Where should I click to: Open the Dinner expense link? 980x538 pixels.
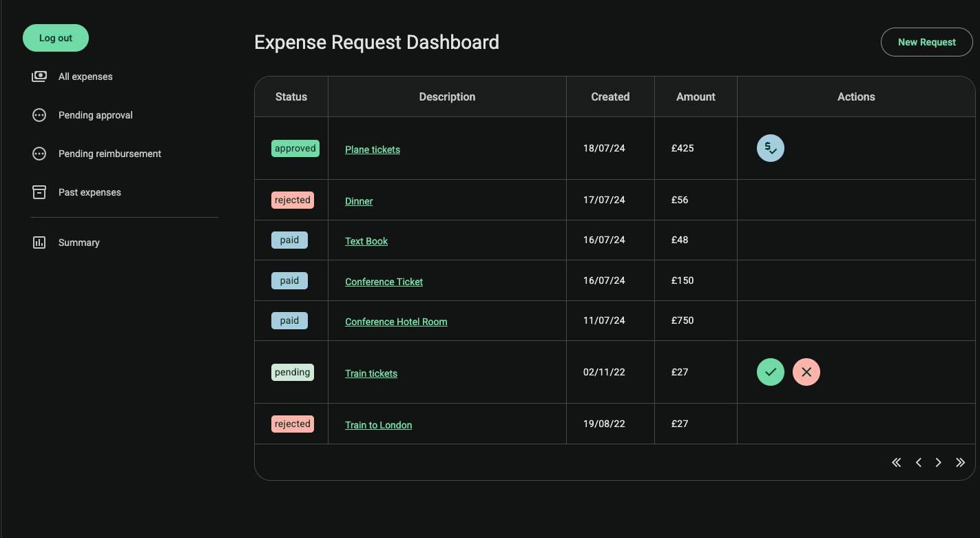pos(359,201)
